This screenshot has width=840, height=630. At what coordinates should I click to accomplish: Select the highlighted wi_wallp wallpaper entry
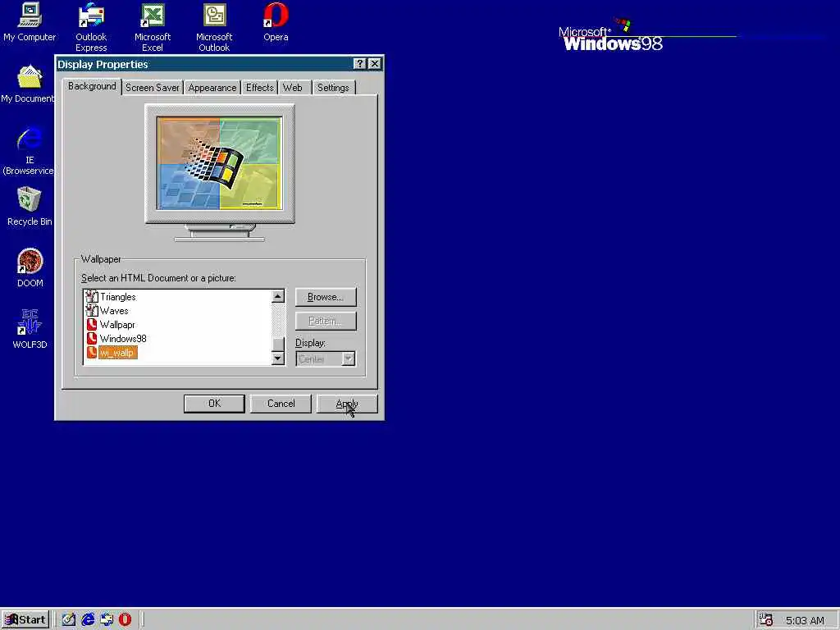(x=118, y=353)
